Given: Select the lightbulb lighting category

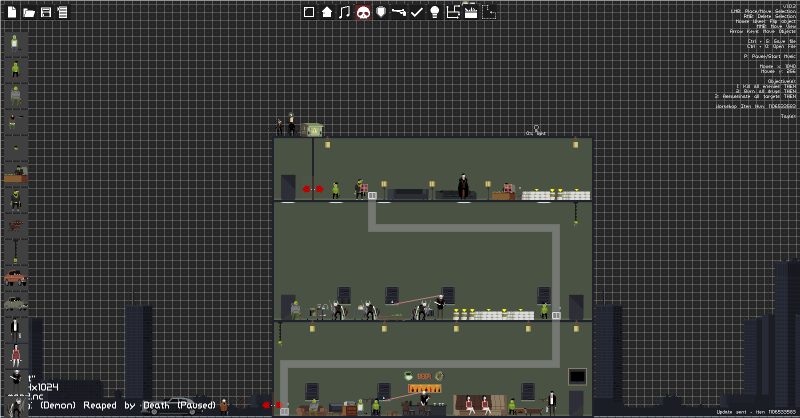Looking at the screenshot, I should click(435, 12).
